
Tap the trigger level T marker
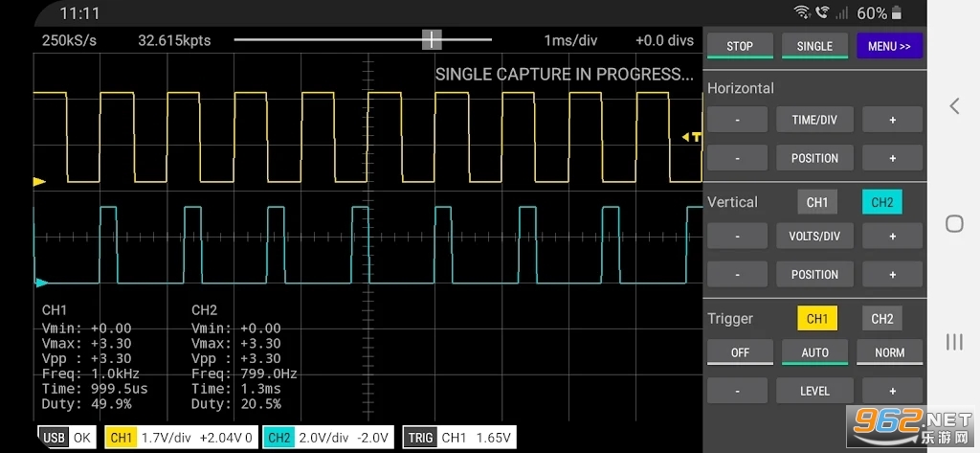(x=693, y=138)
